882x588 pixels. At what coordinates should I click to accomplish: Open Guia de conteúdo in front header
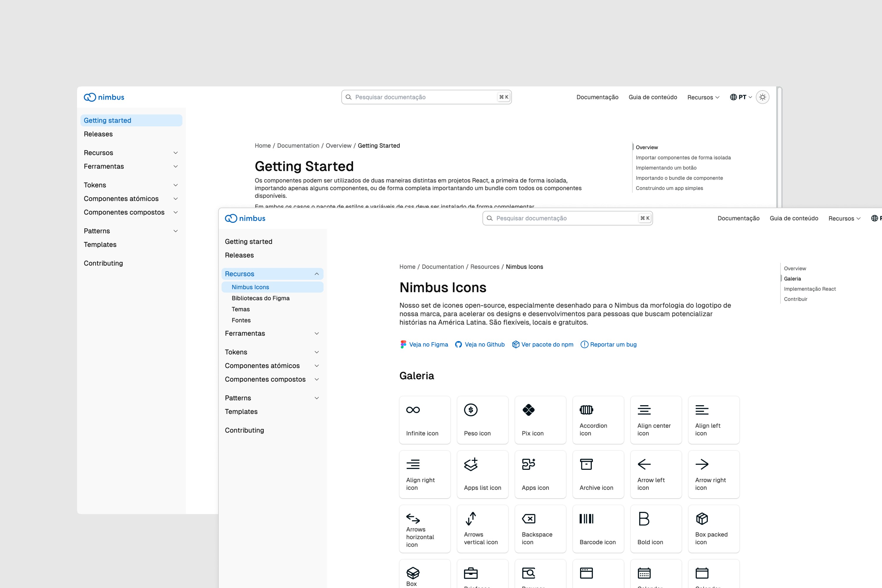click(x=794, y=218)
